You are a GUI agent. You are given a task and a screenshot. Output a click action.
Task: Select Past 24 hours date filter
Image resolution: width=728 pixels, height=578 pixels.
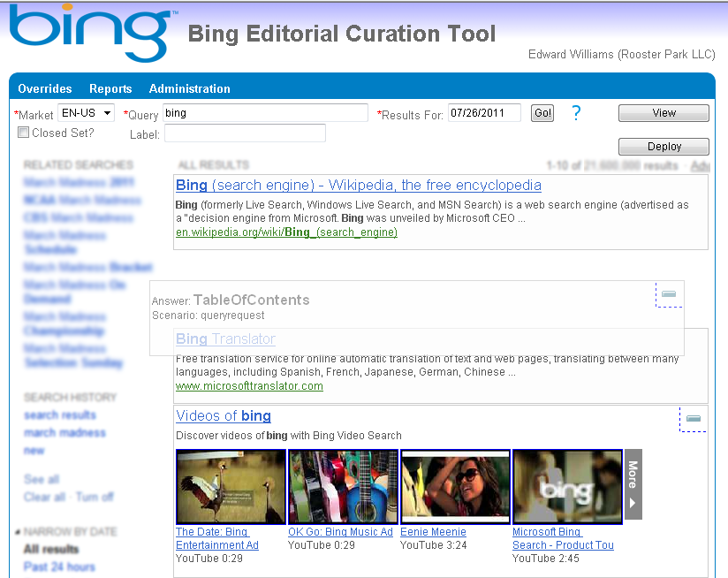pos(59,567)
